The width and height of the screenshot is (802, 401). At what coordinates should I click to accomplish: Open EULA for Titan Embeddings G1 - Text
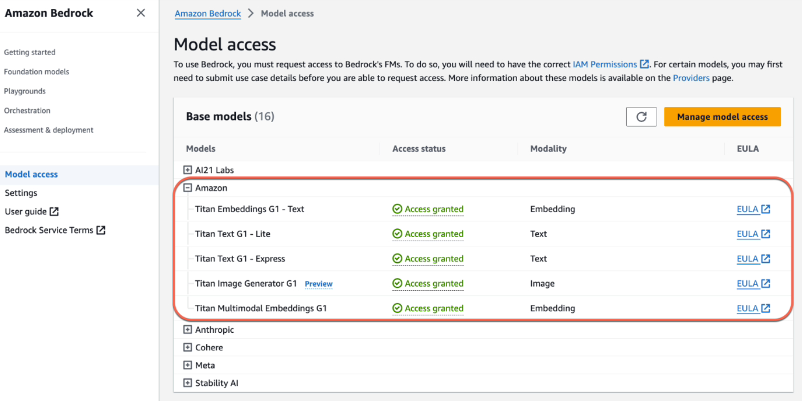coord(753,209)
